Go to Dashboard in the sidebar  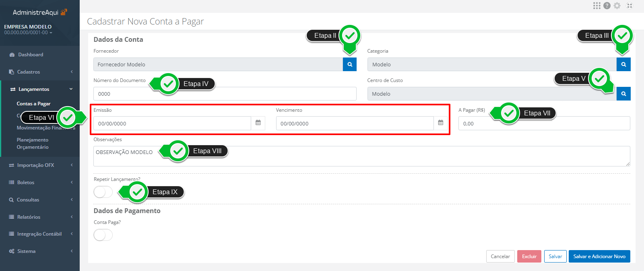click(x=30, y=55)
